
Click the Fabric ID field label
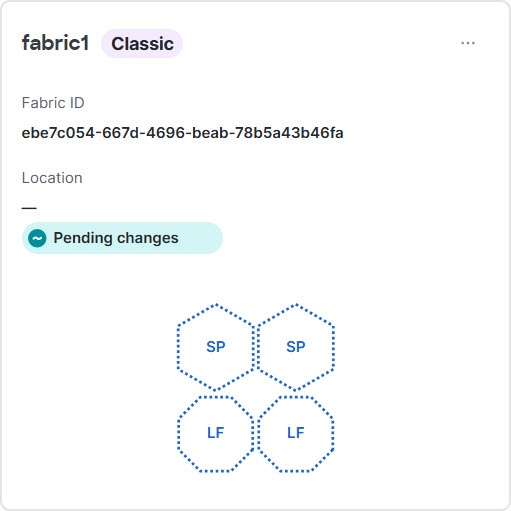click(53, 103)
